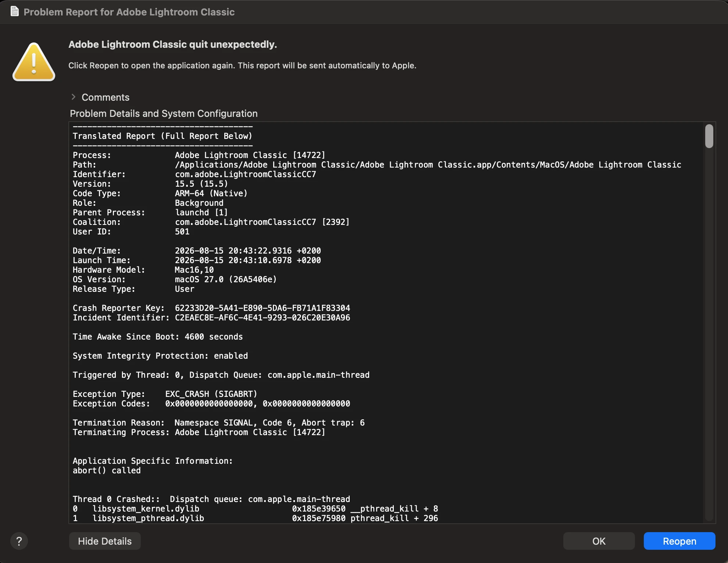Click the Crash Reporter Key value
This screenshot has height=563, width=728.
point(263,308)
